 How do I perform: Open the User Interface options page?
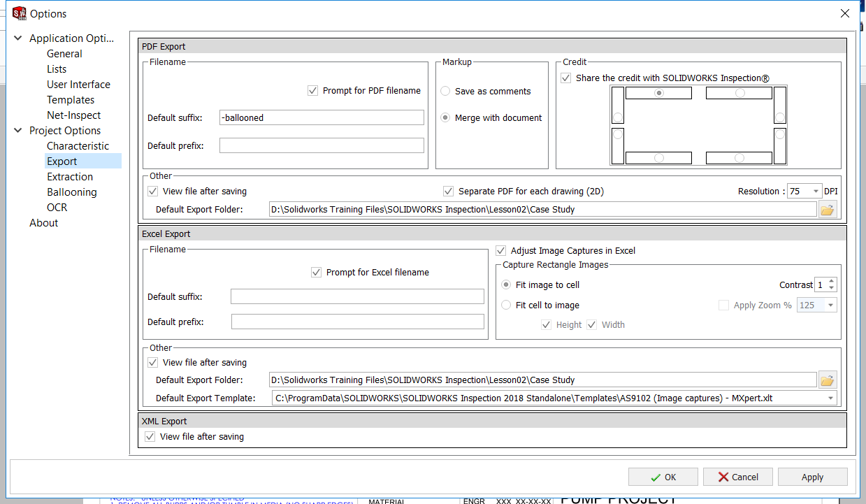[78, 85]
